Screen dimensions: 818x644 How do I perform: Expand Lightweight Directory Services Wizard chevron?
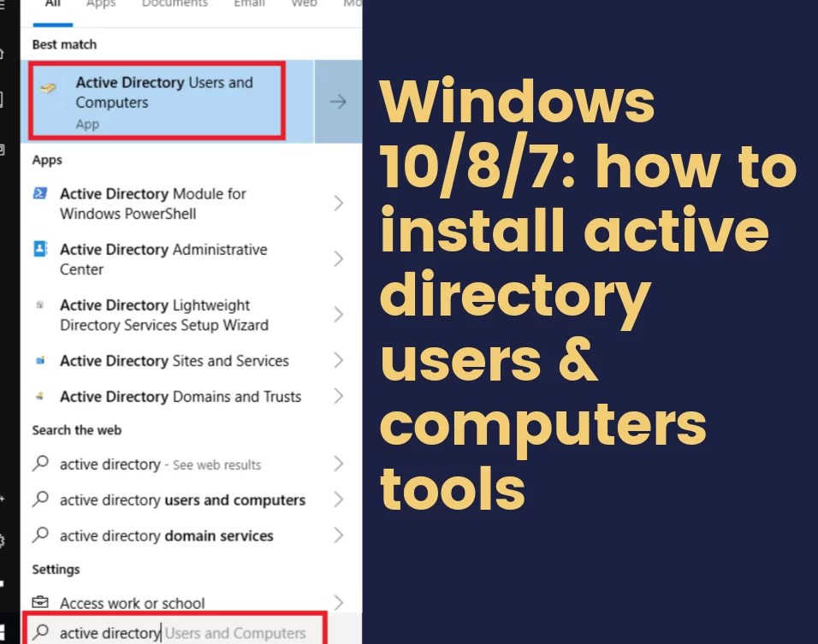pyautogui.click(x=338, y=315)
